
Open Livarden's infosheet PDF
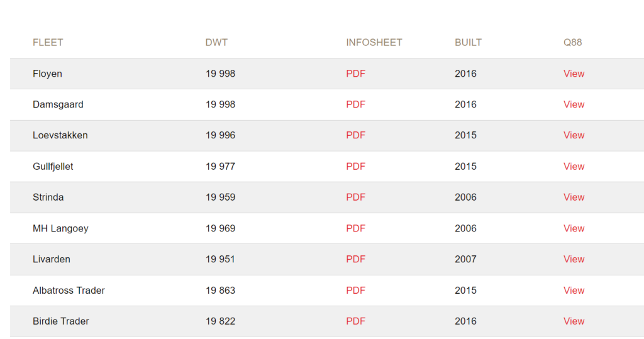(x=355, y=259)
